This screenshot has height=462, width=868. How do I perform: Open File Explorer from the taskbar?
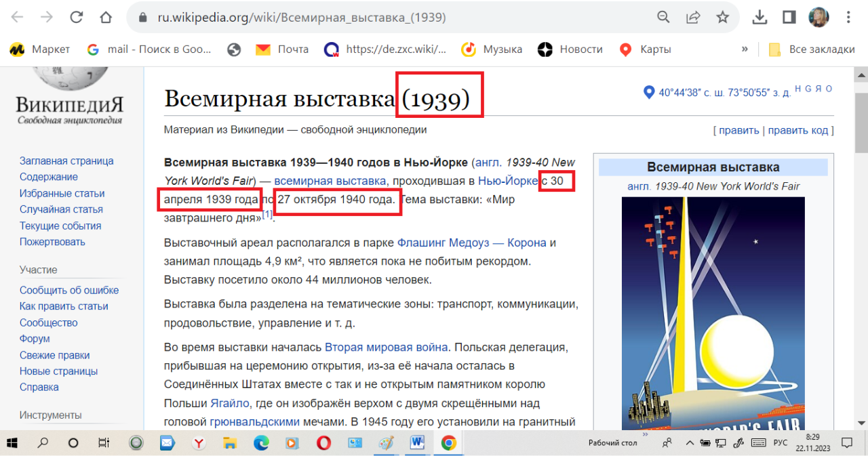pos(230,443)
